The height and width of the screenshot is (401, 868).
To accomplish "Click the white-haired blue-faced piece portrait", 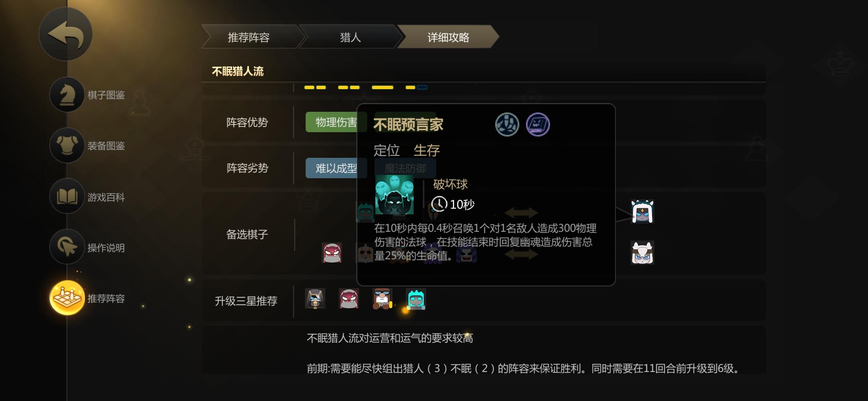I will [642, 212].
